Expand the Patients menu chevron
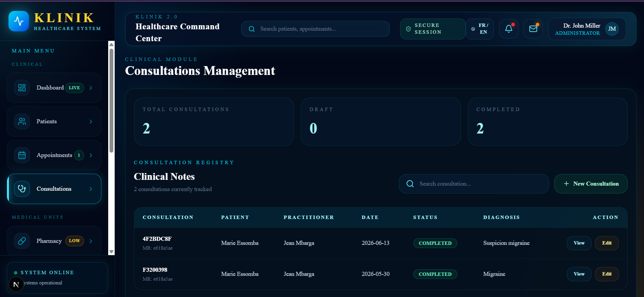Screen dimensions: 644x297 pyautogui.click(x=91, y=122)
